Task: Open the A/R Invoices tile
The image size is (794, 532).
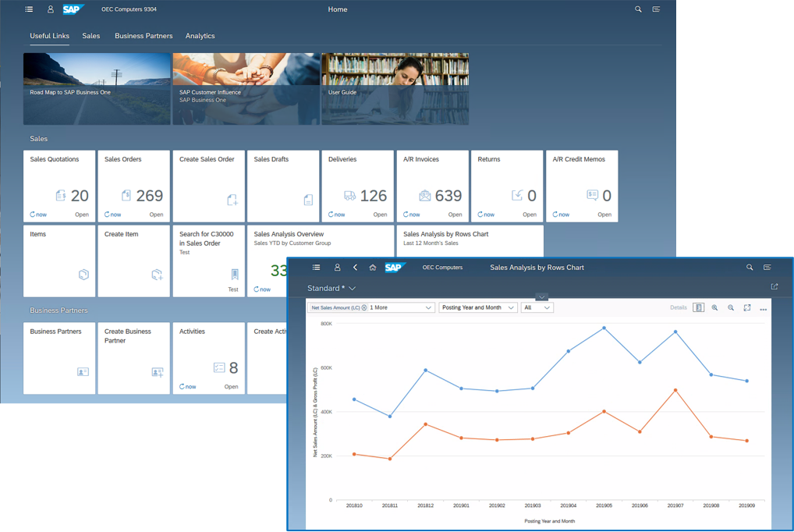Action: click(432, 186)
